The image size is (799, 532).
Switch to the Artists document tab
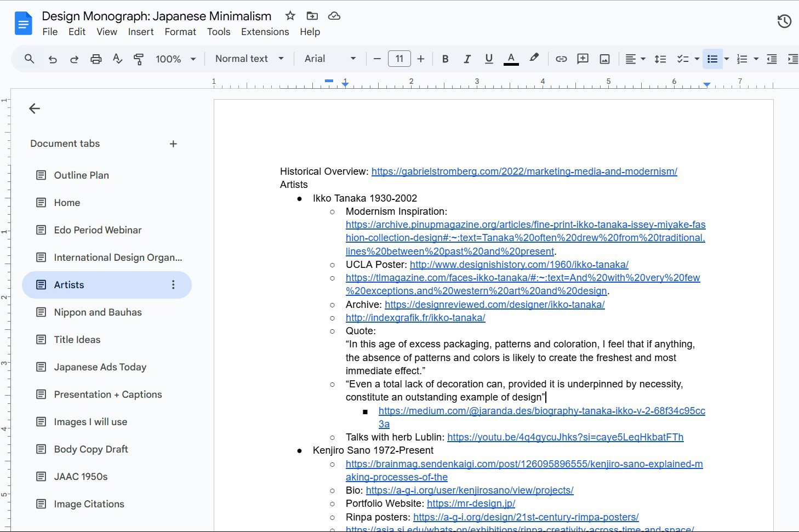(68, 284)
